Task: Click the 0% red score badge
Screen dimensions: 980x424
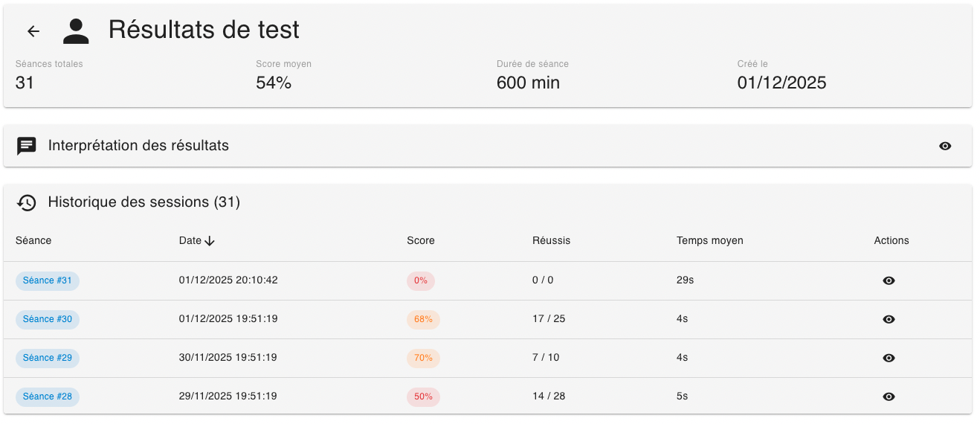Action: [x=421, y=280]
